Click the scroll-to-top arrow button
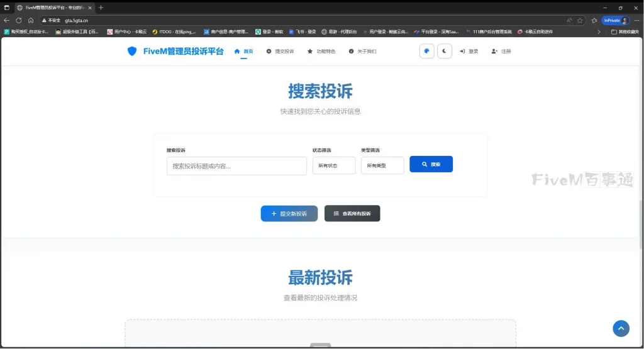The image size is (644, 349). pyautogui.click(x=621, y=328)
